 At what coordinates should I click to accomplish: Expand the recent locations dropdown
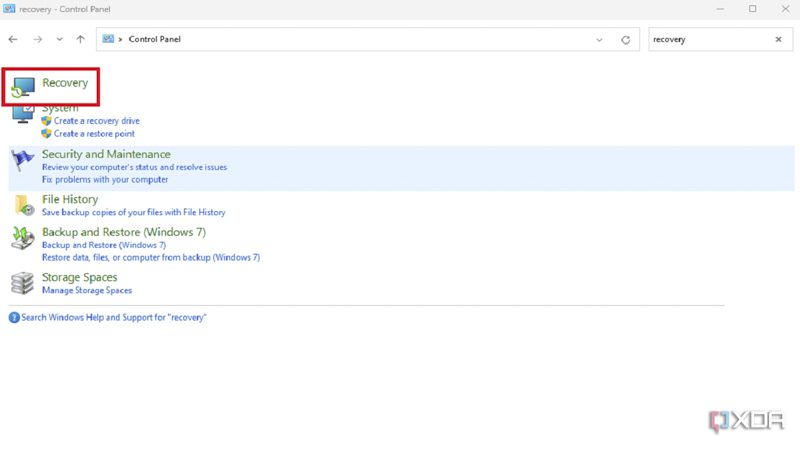[x=60, y=39]
